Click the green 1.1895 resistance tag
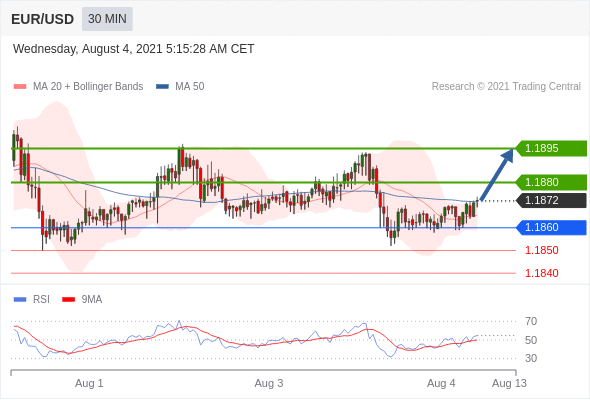The image size is (590, 400). (551, 148)
